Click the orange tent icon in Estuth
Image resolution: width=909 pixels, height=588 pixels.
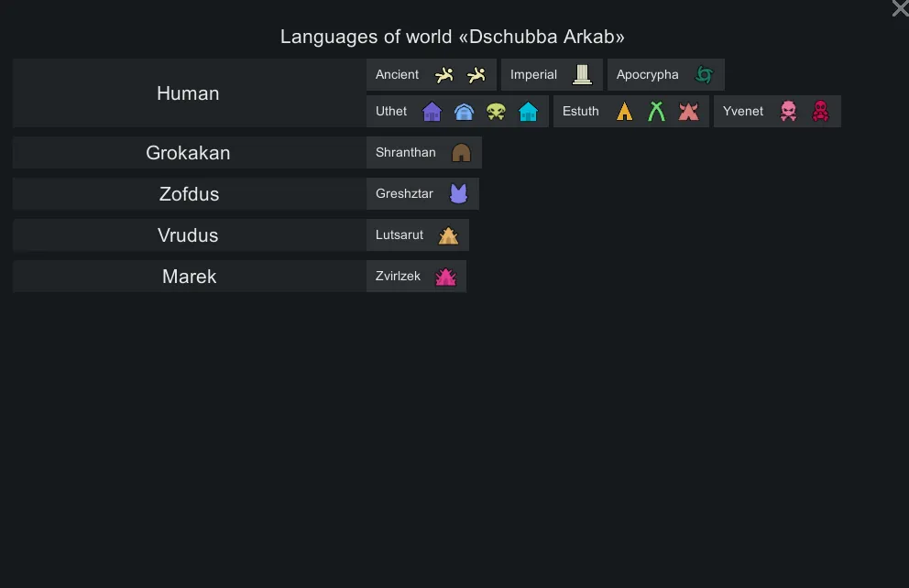(625, 112)
